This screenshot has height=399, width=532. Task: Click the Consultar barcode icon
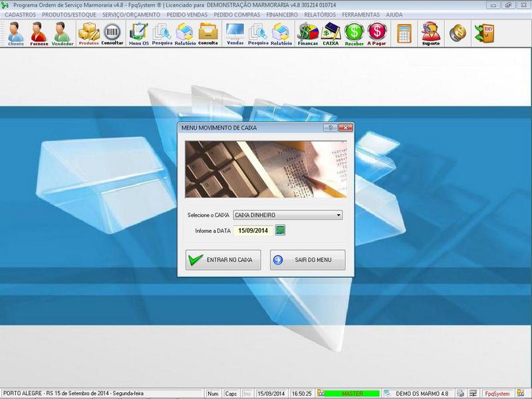click(112, 33)
